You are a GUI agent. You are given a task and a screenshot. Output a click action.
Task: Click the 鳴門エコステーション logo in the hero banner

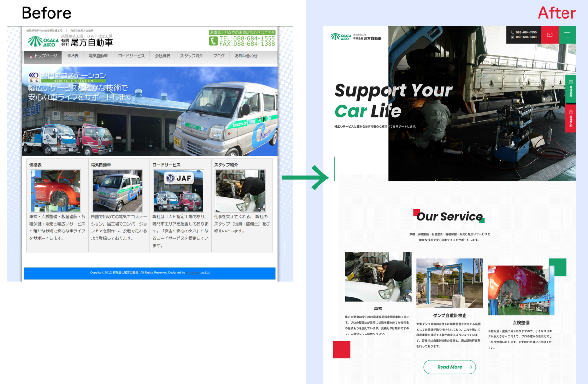point(67,76)
